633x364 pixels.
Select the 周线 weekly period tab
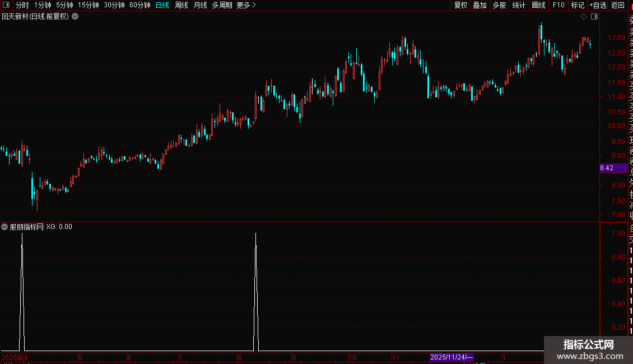point(181,5)
